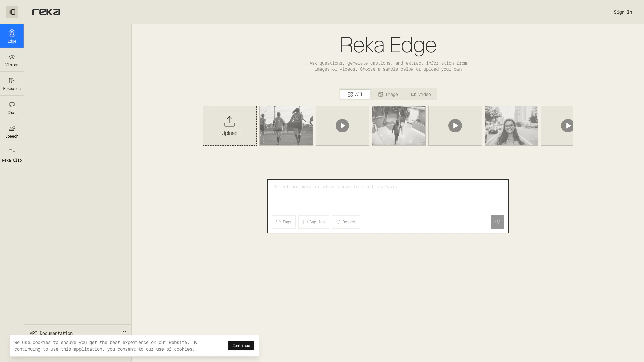The image size is (644, 362).
Task: Dismiss the cookie notice with Continue
Action: tap(241, 346)
